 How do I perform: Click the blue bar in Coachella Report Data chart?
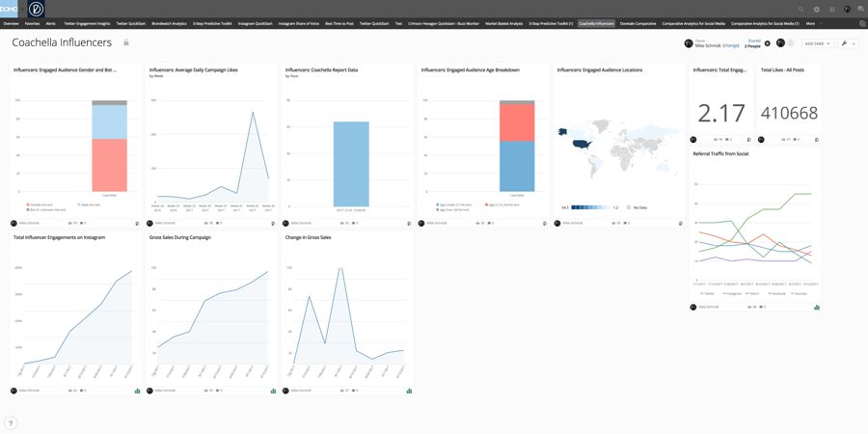click(x=351, y=164)
